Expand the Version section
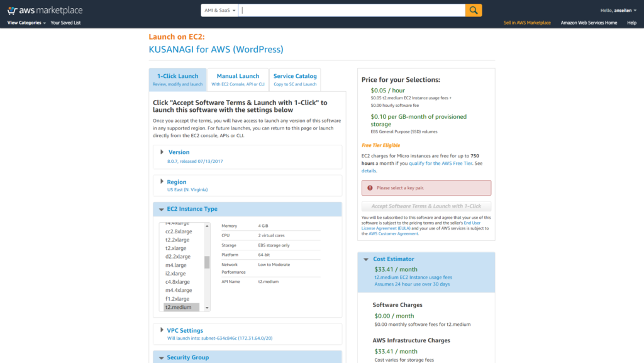 (x=162, y=152)
